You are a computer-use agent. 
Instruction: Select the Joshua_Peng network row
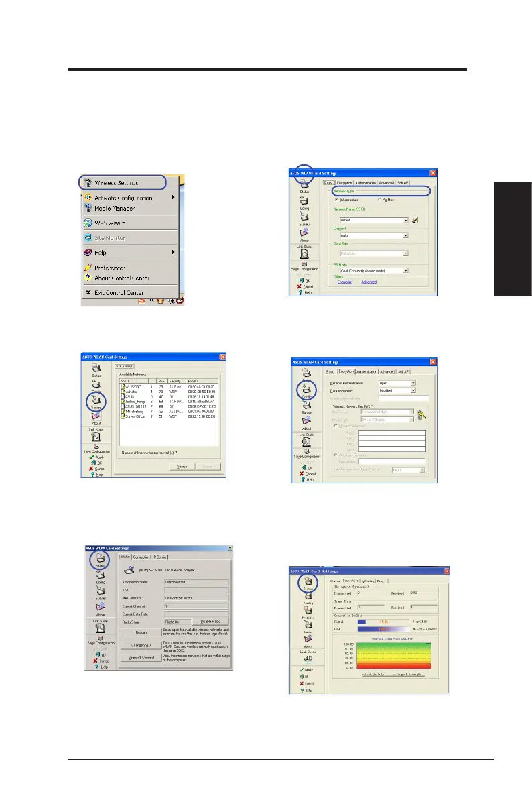169,402
